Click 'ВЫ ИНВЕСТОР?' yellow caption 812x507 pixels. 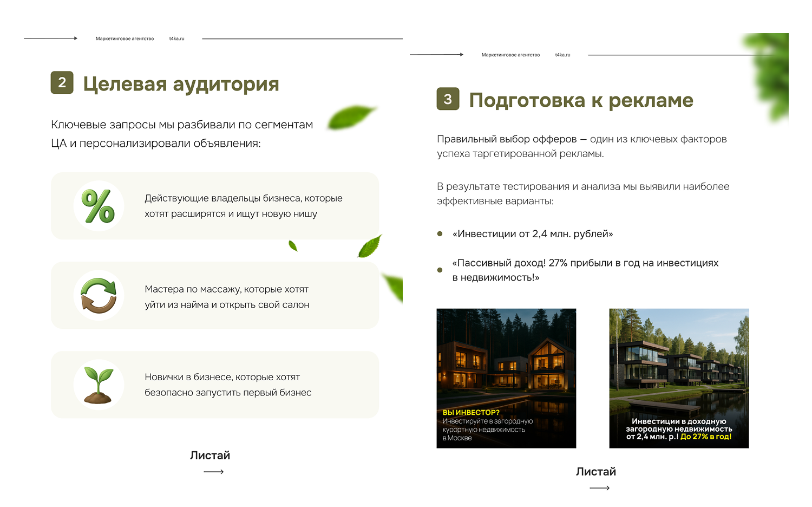(471, 412)
